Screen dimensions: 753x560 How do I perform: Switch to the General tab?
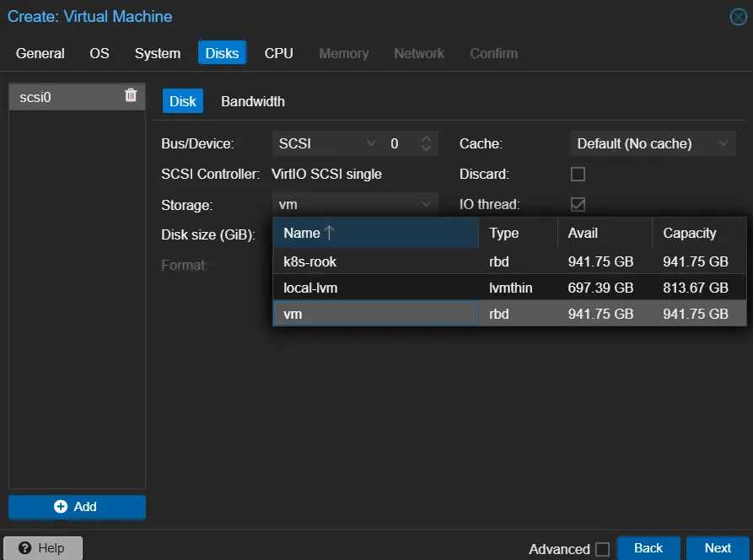click(40, 53)
